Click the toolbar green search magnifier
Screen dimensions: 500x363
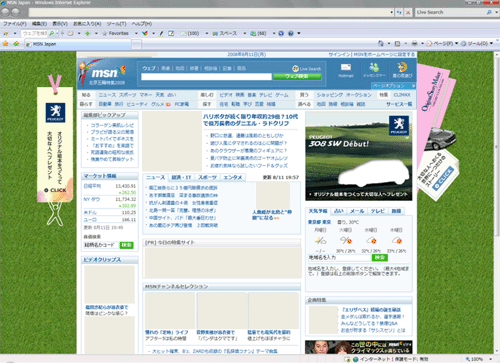click(51, 33)
